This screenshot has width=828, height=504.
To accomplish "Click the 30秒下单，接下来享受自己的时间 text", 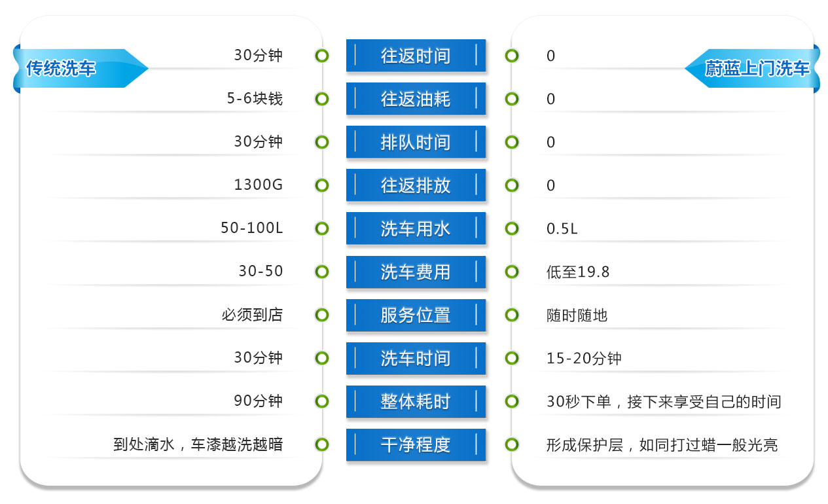I will pos(664,401).
